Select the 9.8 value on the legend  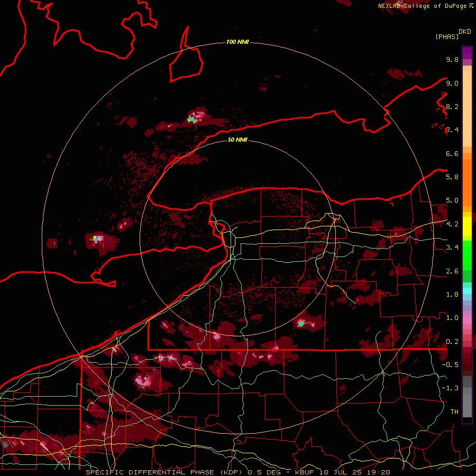click(x=452, y=59)
